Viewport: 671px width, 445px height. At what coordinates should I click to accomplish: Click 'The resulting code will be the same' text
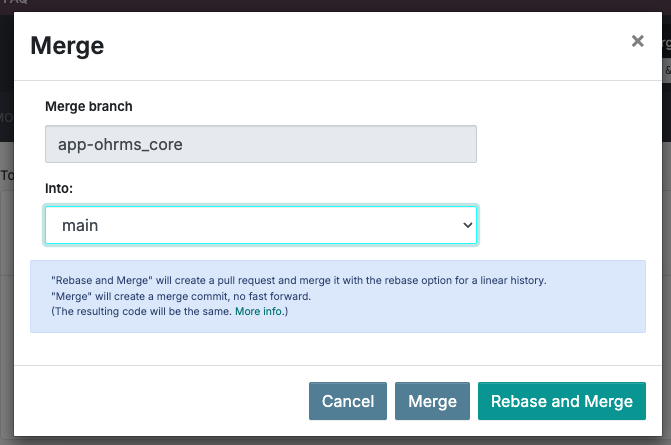140,313
